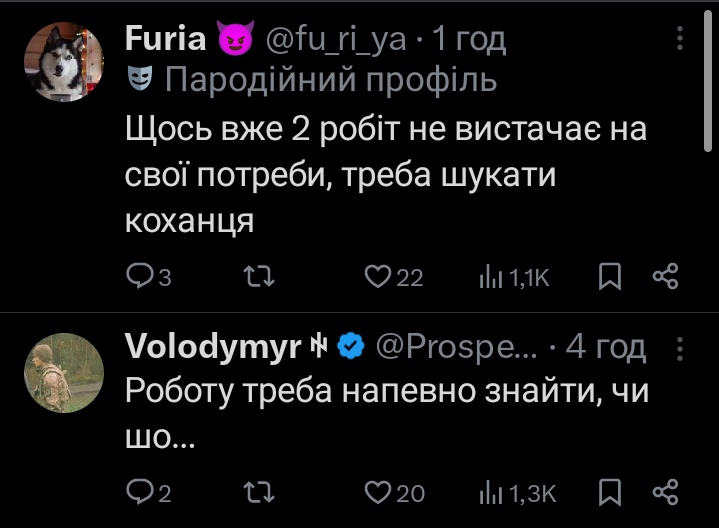Screen dimensions: 719x528
Task: Like Volodymyr's tweet with 20 likes
Action: tap(394, 493)
